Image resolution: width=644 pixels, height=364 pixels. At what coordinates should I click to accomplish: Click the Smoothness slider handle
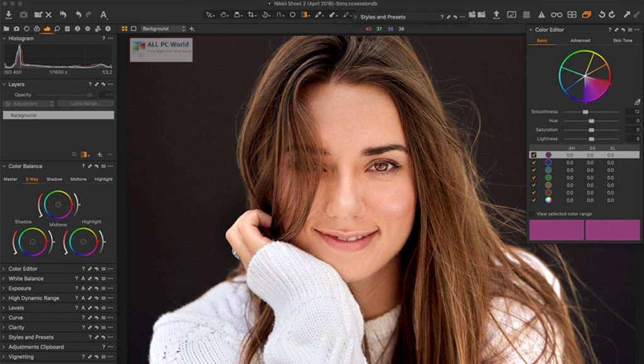[x=586, y=112]
